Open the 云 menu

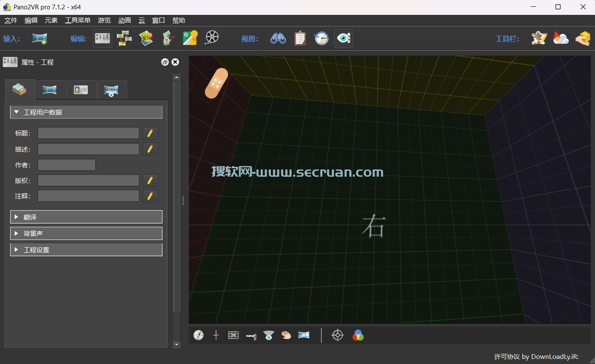142,20
